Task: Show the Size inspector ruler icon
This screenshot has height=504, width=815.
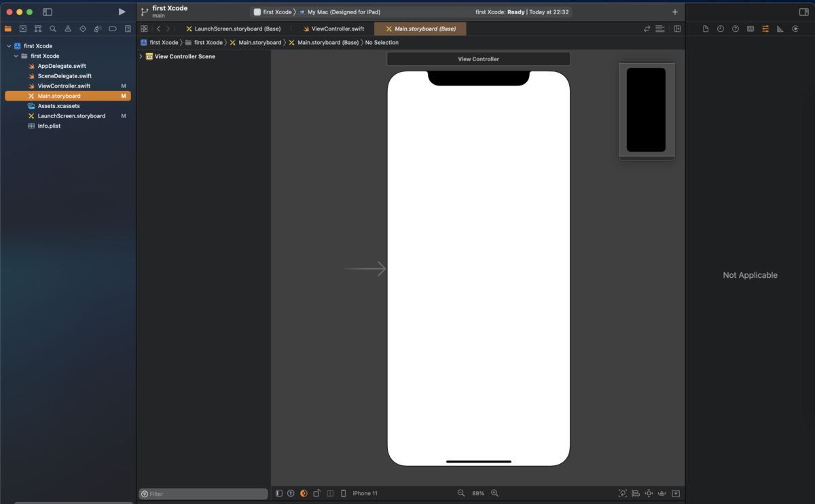Action: (780, 29)
